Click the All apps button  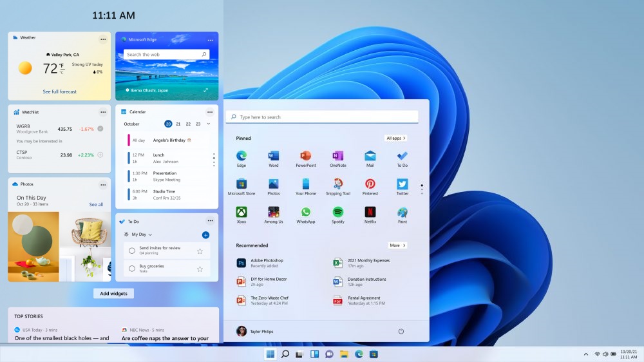point(396,138)
